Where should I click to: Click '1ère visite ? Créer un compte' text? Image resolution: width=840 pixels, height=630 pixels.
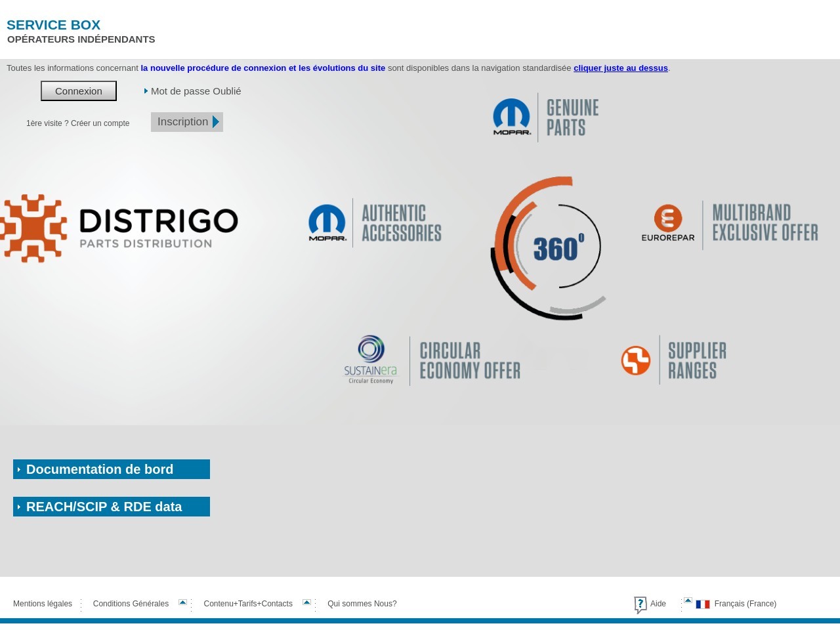pos(78,123)
